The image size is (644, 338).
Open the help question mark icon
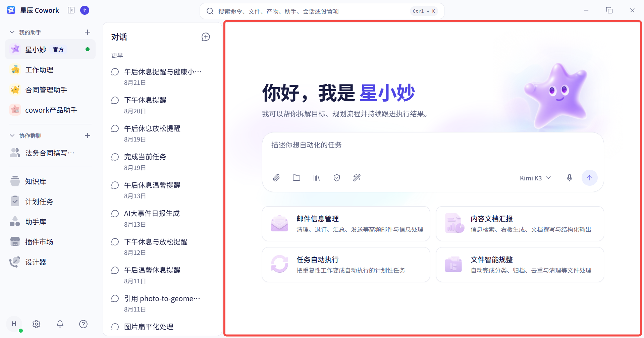click(x=84, y=324)
